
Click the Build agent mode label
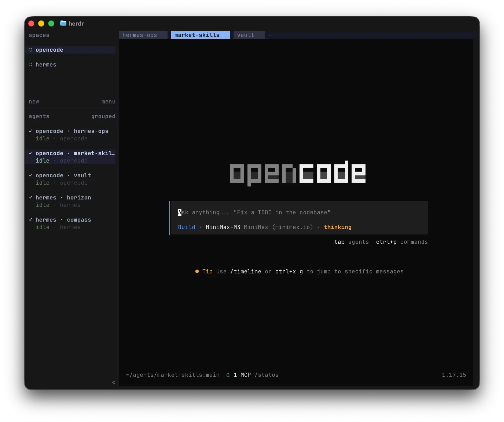tap(186, 227)
